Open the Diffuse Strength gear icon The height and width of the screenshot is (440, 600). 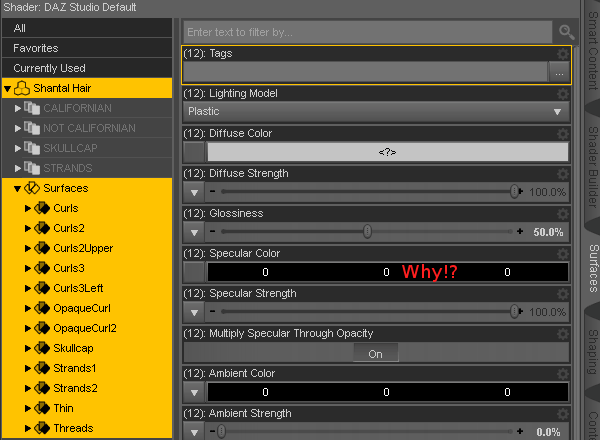point(562,174)
